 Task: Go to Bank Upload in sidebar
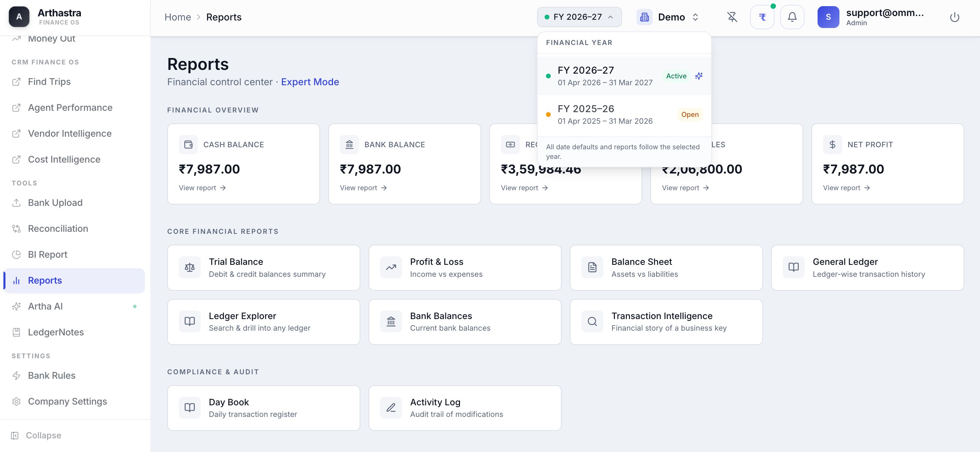pos(55,202)
